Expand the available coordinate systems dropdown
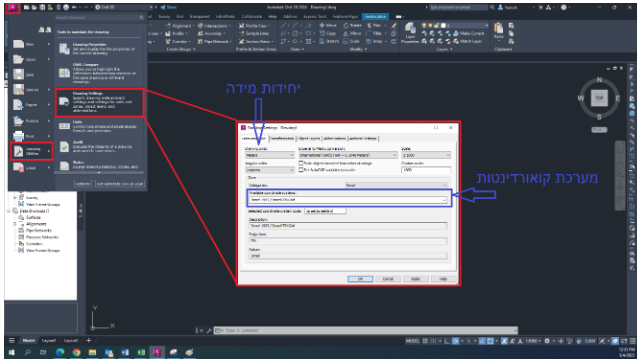Screen dimensions: 641x361 (348, 200)
